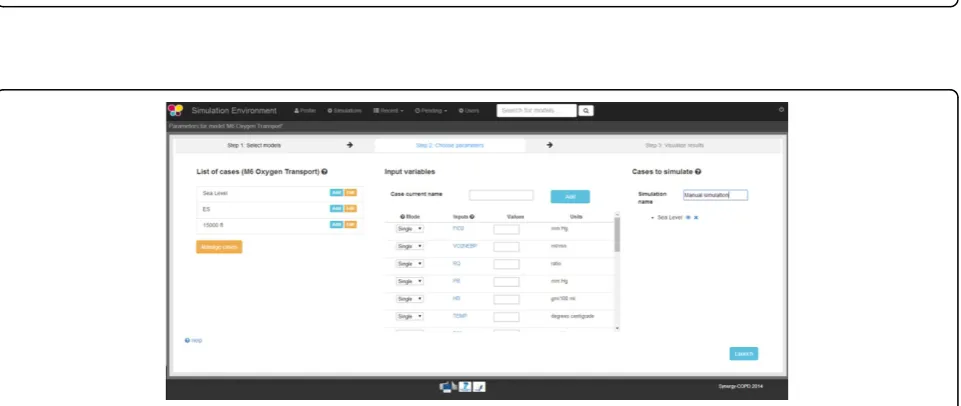
Task: Click the VO2NEBP value field
Action: [x=506, y=247]
